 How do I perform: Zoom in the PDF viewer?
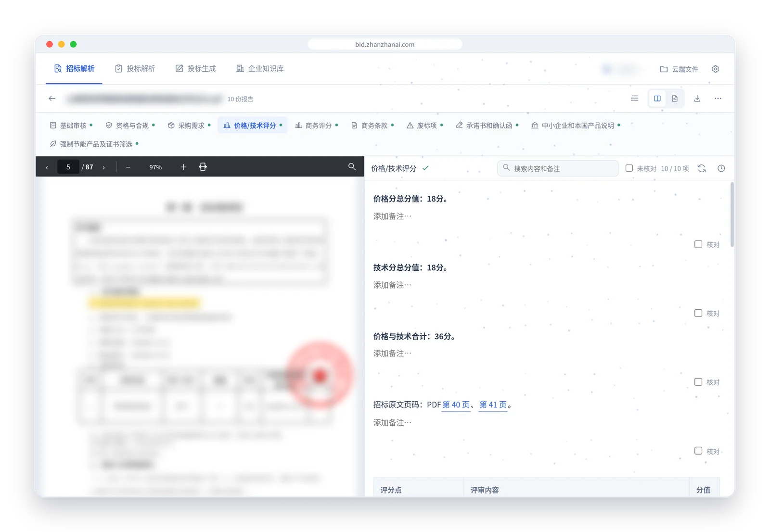click(x=183, y=167)
